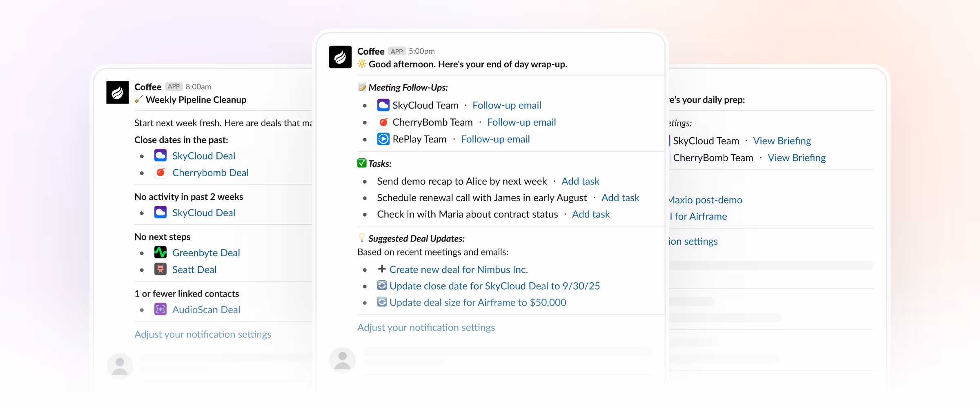980x408 pixels.
Task: Click APP badge in 5:00pm message
Action: tap(396, 51)
